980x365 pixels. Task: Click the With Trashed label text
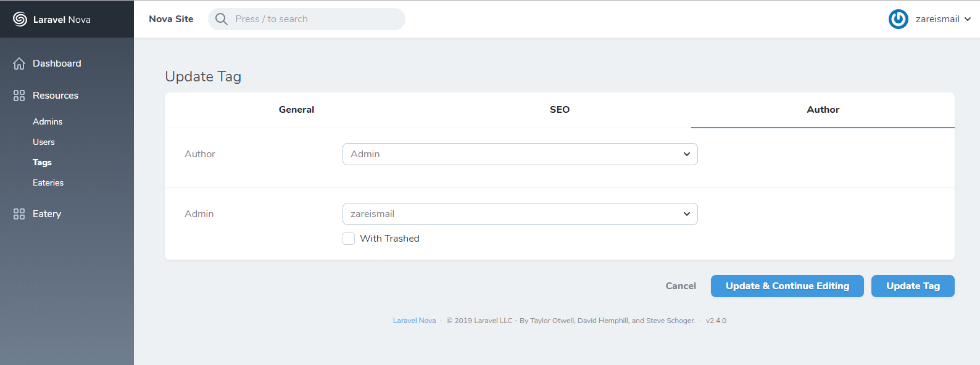click(x=389, y=239)
